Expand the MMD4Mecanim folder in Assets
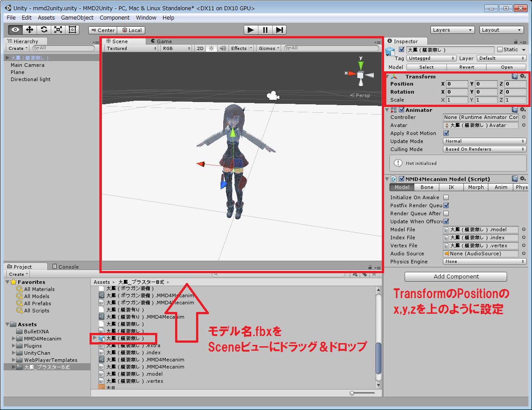This screenshot has width=532, height=410. pyautogui.click(x=13, y=338)
